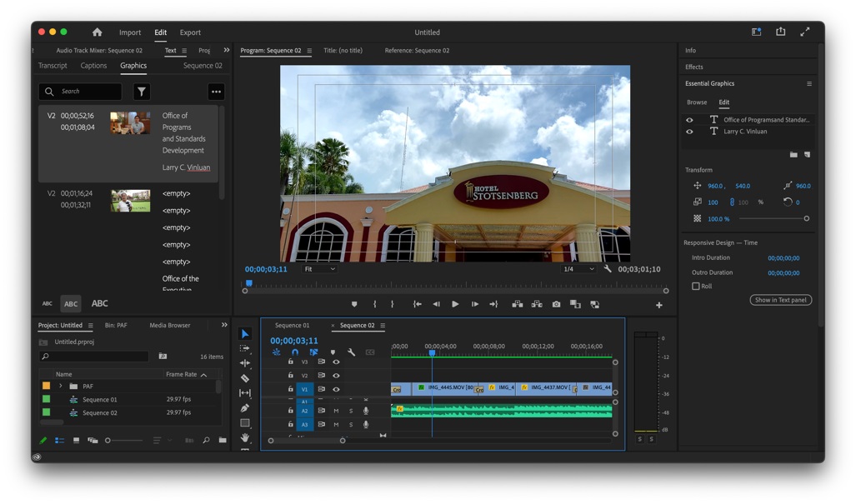Viewport: 856px width, 504px height.
Task: Pick the Razor tool
Action: [245, 378]
